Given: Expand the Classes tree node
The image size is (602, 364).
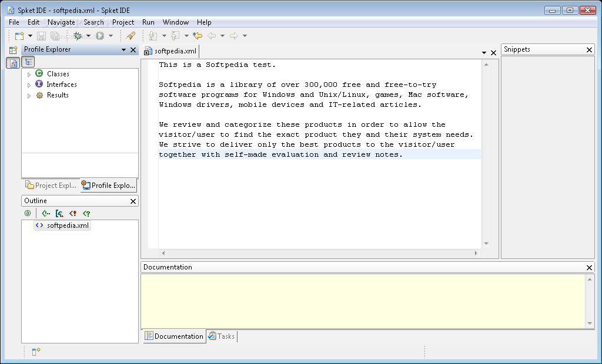Looking at the screenshot, I should (x=29, y=75).
